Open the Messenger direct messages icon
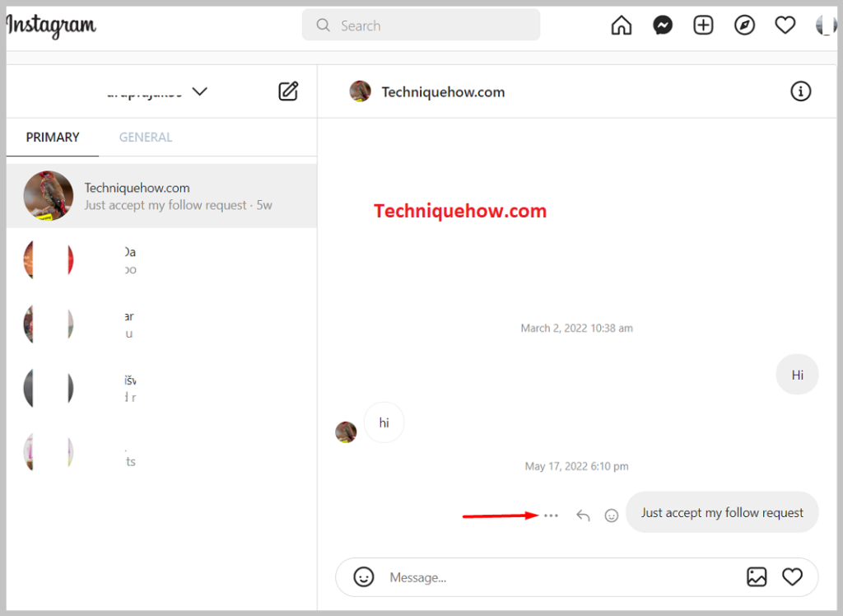843x616 pixels. tap(663, 26)
